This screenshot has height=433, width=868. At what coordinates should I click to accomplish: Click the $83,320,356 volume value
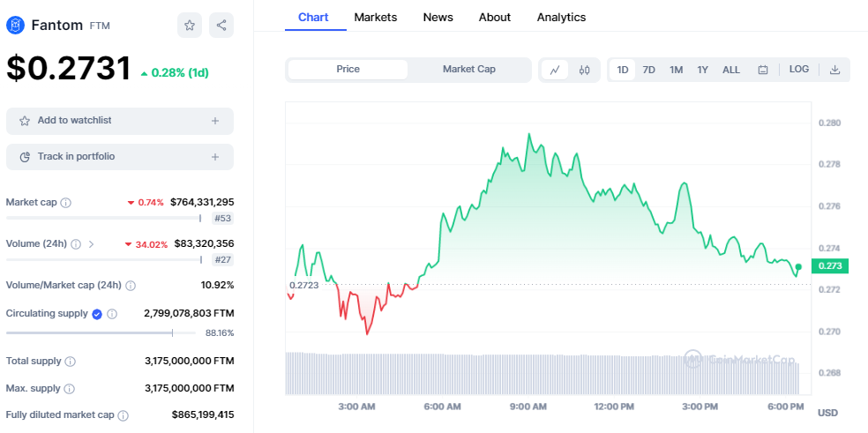[204, 243]
